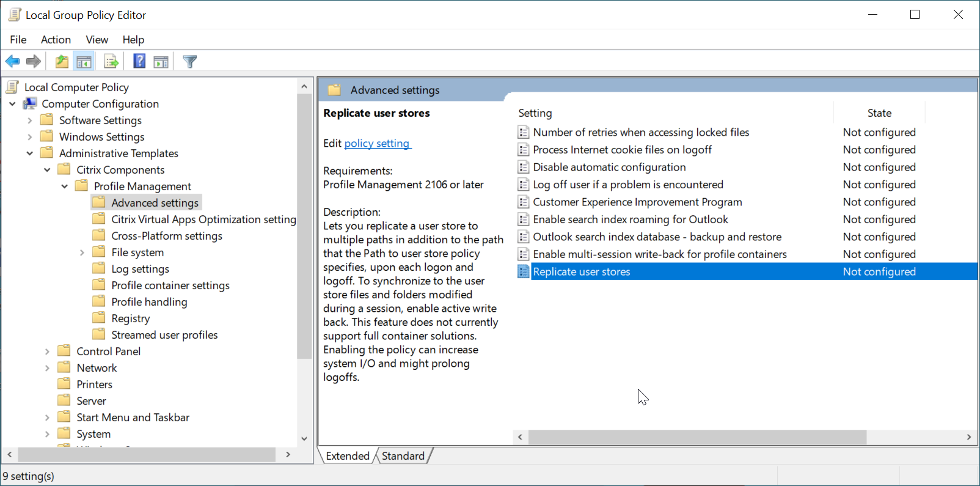The height and width of the screenshot is (486, 980).
Task: Click the 'policy setting' edit link
Action: coord(377,144)
